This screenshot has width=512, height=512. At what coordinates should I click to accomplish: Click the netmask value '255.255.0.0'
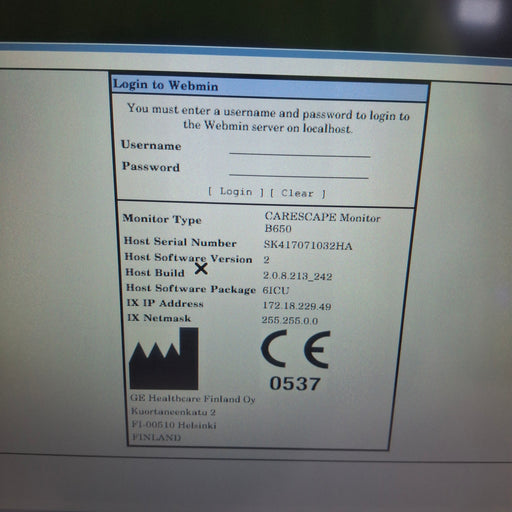coord(290,320)
